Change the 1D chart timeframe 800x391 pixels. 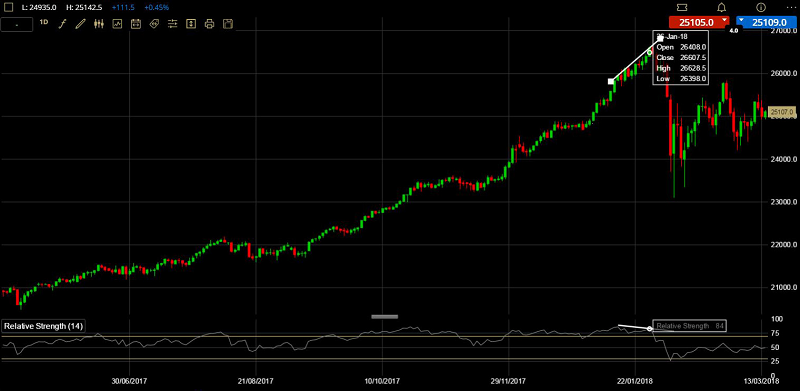coord(44,22)
